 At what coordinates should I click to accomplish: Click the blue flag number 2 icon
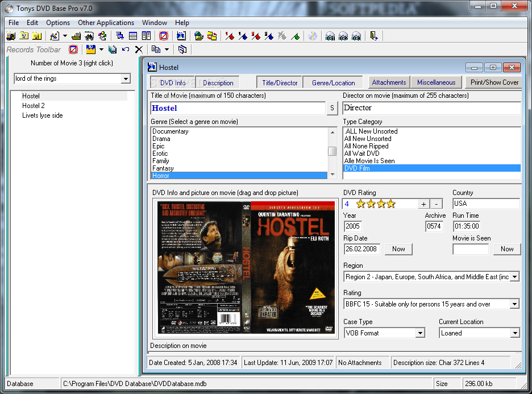pos(269,36)
